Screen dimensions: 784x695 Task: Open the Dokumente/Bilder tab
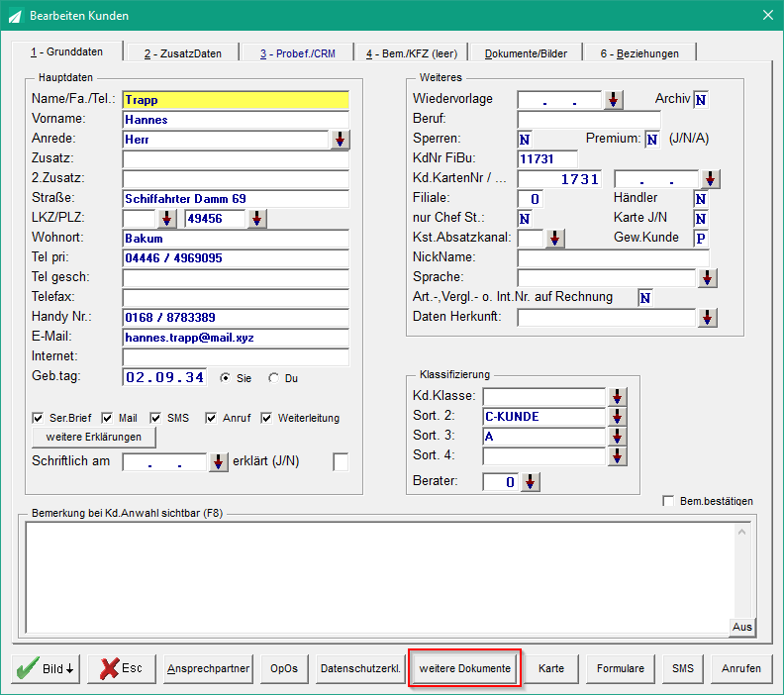click(x=526, y=53)
